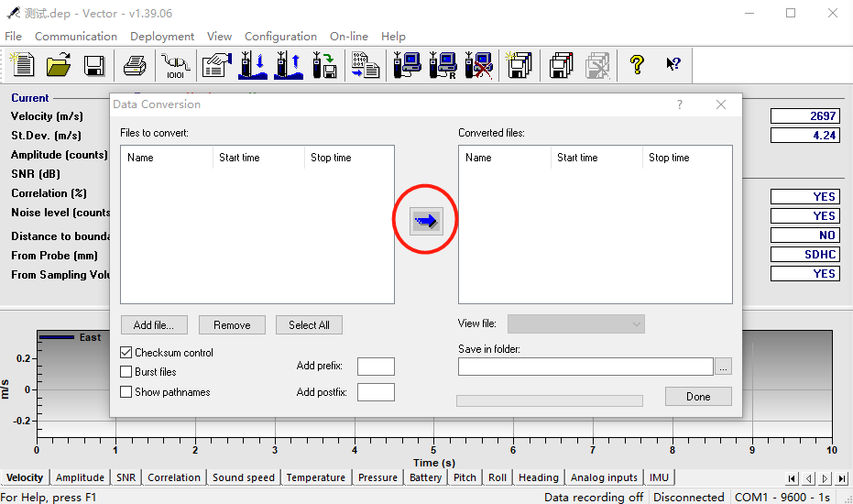Image resolution: width=853 pixels, height=504 pixels.
Task: Click the Add prefix input field
Action: (x=376, y=367)
